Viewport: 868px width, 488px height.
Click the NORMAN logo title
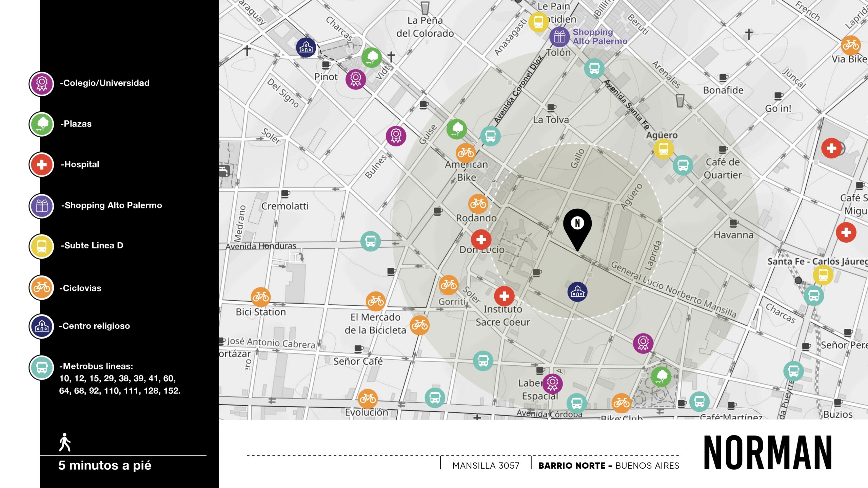coord(768,453)
